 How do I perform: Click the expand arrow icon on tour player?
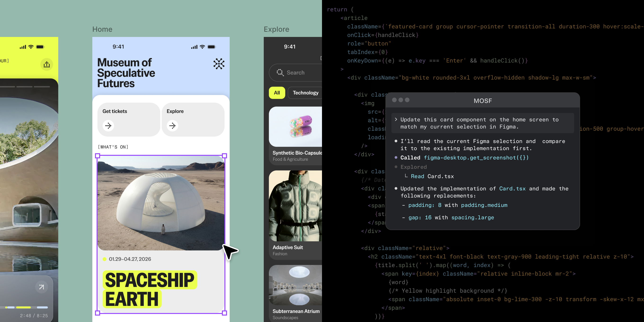point(41,287)
